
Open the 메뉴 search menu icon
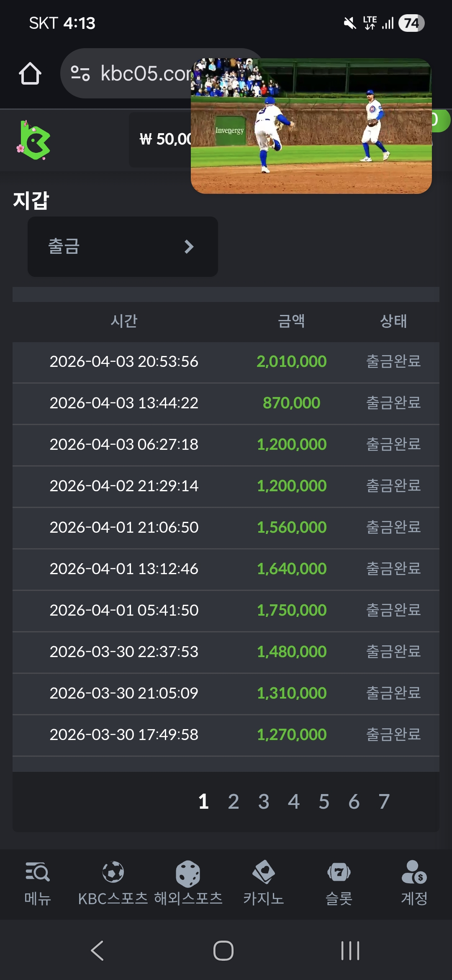point(37,872)
